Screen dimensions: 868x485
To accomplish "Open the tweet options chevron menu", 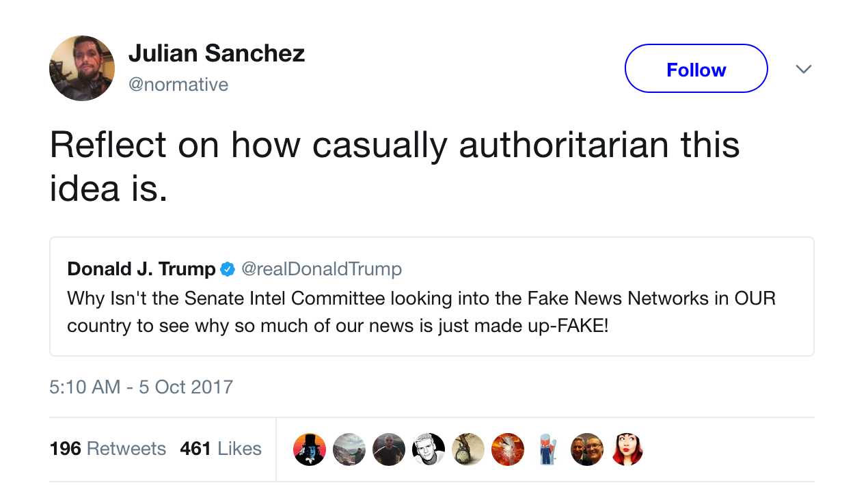I will pyautogui.click(x=804, y=69).
